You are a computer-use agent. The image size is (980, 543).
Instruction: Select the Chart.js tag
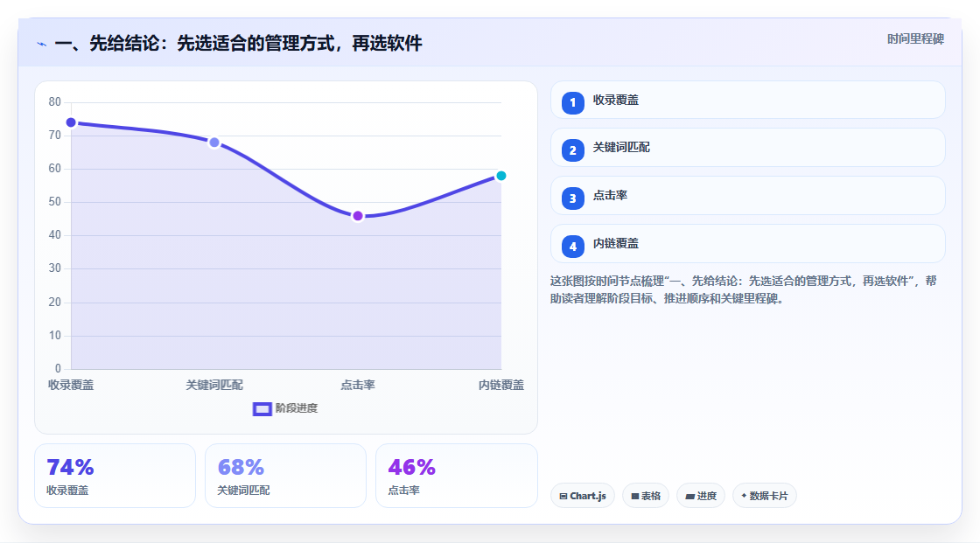coord(583,496)
